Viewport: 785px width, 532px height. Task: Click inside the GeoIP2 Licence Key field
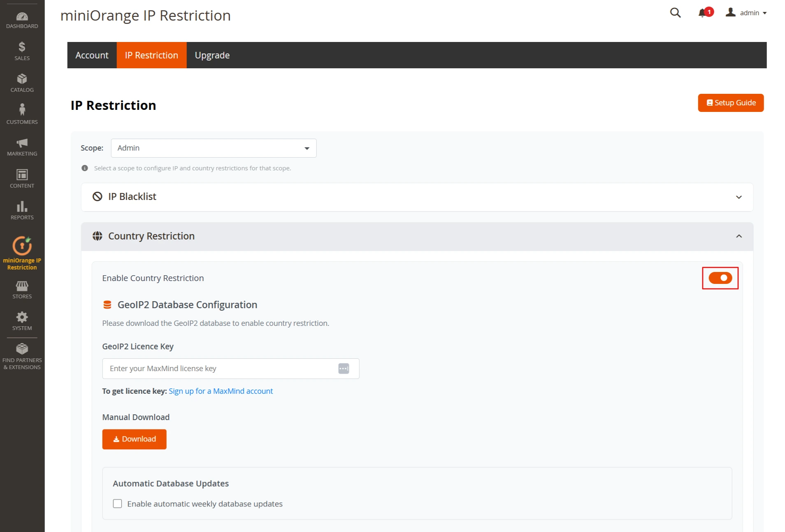click(x=222, y=368)
